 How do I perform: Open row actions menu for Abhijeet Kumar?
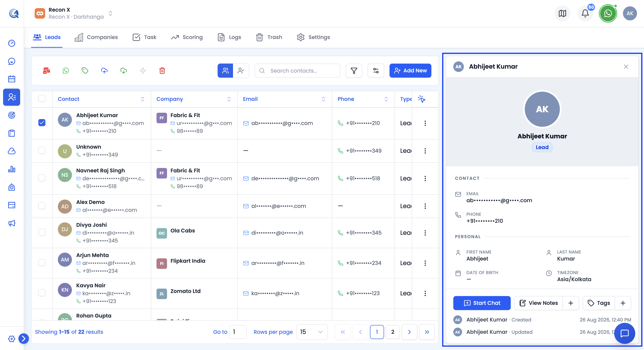[x=425, y=123]
